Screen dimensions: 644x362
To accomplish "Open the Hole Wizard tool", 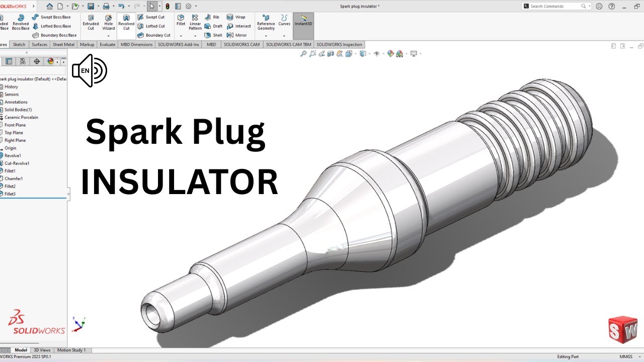I will (x=109, y=23).
